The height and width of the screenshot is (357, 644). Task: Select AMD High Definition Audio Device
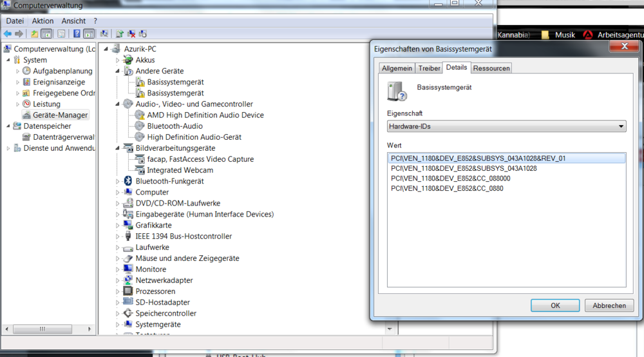(x=205, y=115)
